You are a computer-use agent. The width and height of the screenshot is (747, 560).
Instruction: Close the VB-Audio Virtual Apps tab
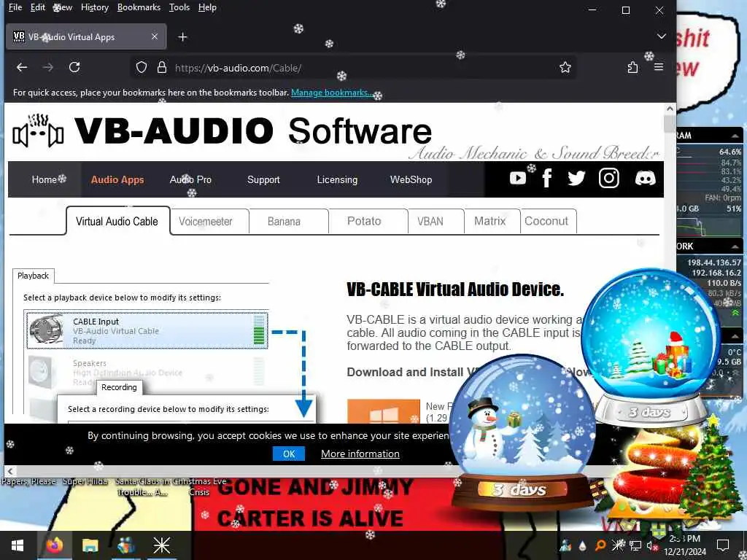(155, 36)
